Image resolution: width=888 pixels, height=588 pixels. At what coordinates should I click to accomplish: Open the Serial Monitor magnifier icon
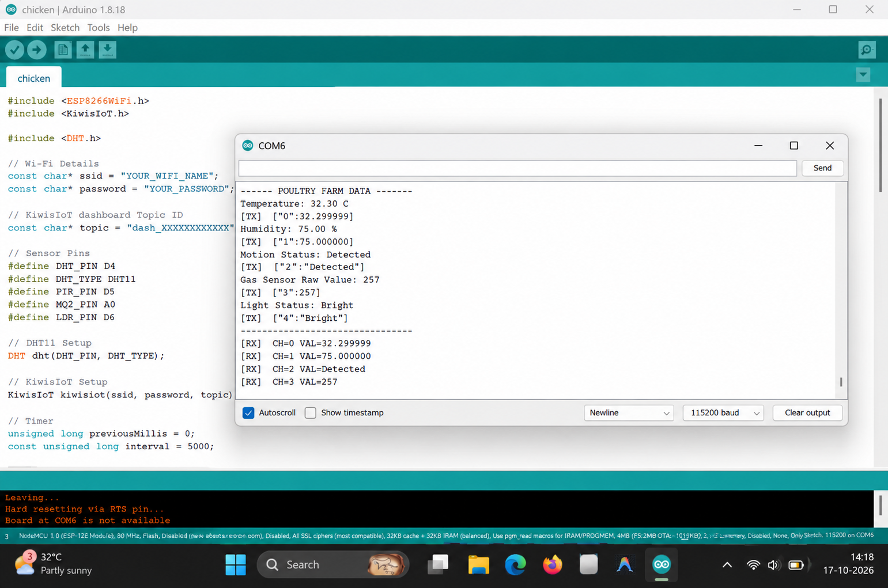pyautogui.click(x=867, y=50)
